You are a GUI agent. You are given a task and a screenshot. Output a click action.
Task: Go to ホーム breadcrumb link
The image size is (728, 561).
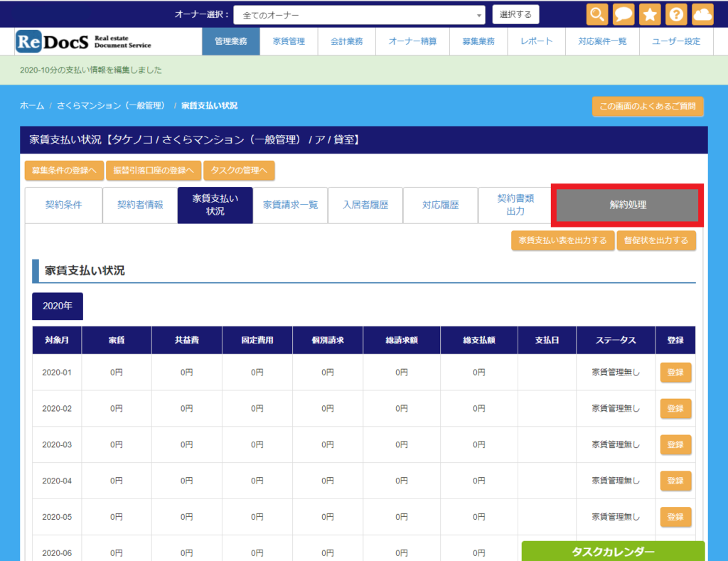[32, 105]
